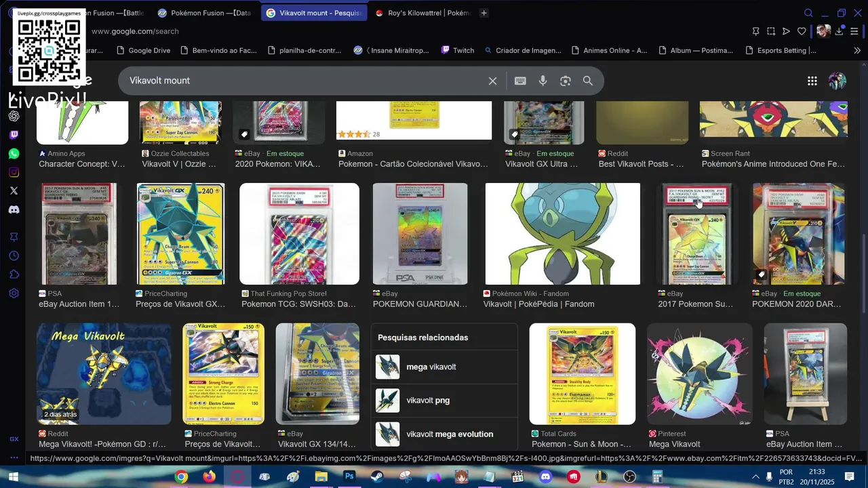Open Twitch in the Opera sidebar
The image size is (868, 488).
click(14, 135)
